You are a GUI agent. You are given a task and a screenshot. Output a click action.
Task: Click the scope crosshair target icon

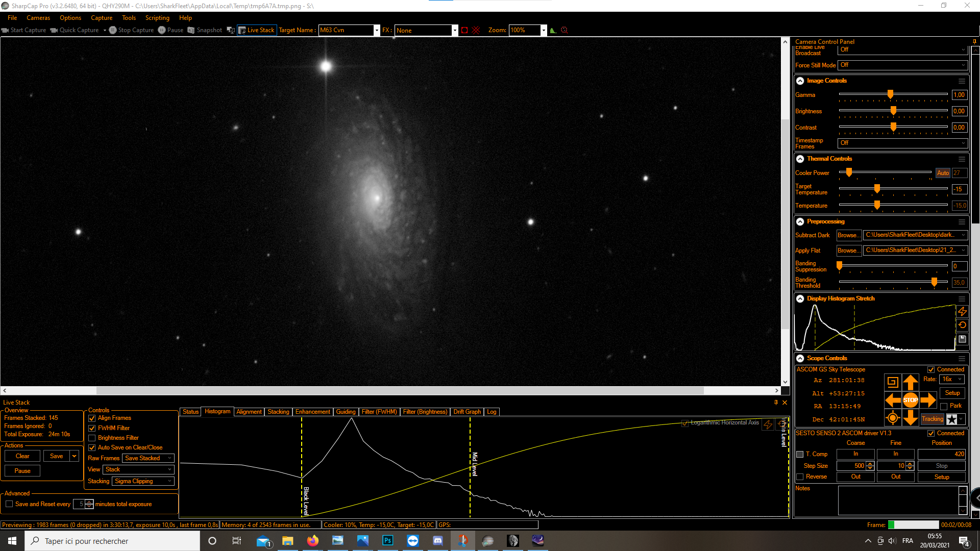892,418
